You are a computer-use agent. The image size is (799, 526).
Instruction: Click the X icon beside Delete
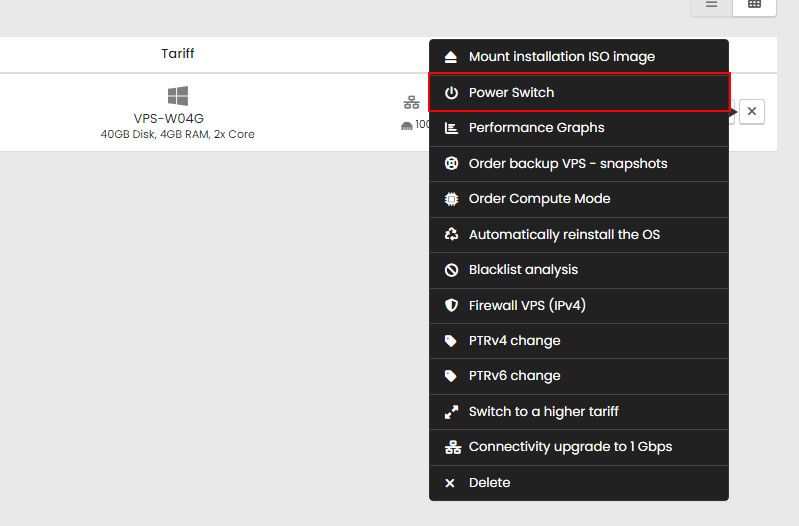pos(449,483)
